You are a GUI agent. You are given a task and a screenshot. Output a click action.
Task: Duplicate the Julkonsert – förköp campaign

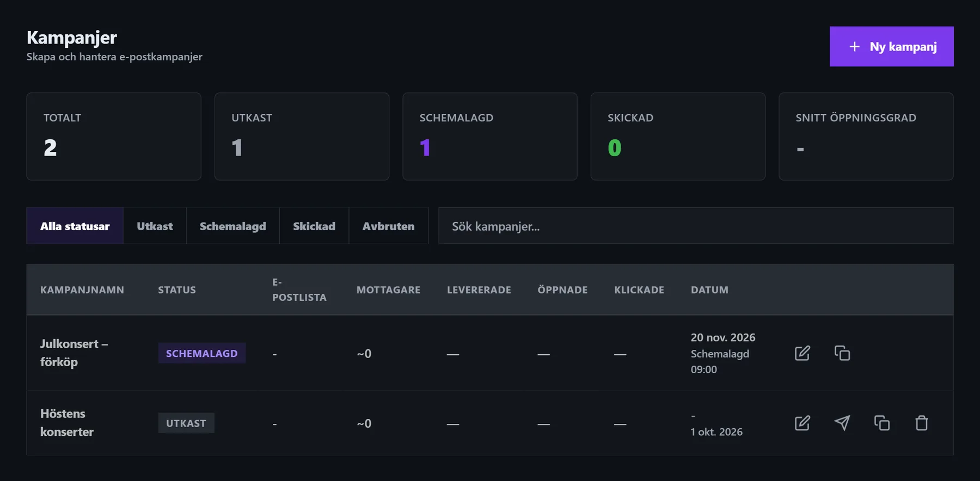point(842,353)
